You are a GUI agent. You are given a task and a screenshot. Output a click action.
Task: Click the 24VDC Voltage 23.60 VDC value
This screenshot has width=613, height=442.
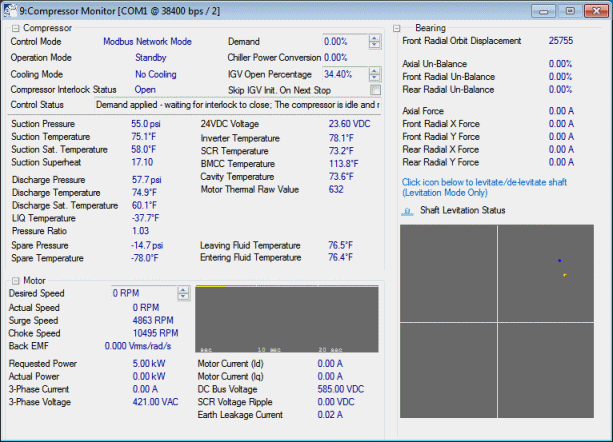(x=350, y=124)
